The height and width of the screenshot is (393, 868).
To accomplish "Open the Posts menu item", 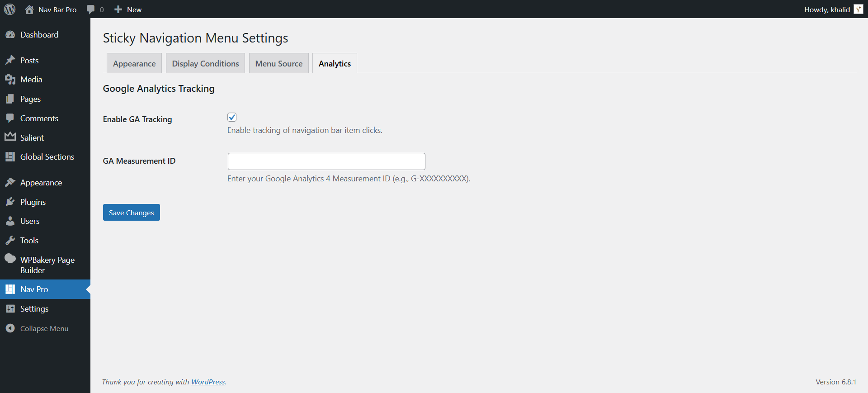I will point(45,60).
